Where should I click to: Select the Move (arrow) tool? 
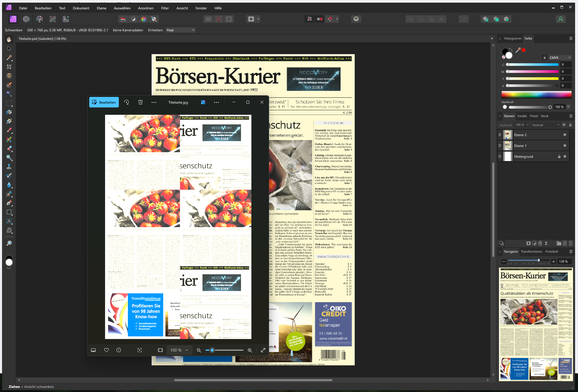[x=9, y=49]
